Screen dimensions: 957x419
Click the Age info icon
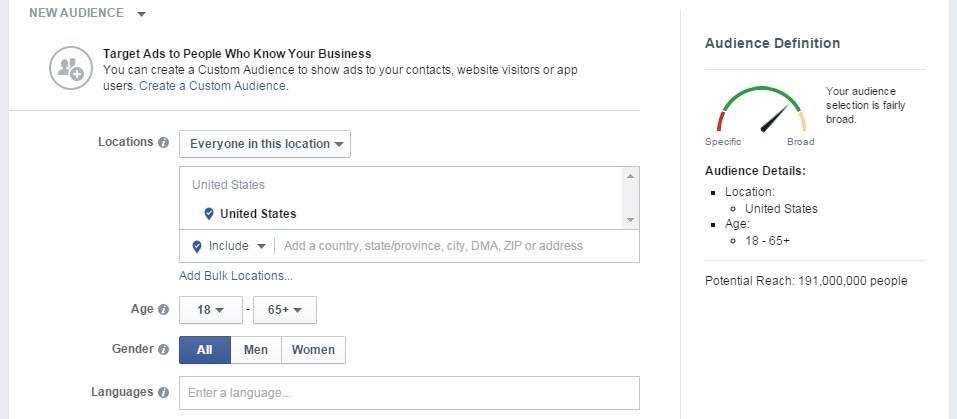163,310
